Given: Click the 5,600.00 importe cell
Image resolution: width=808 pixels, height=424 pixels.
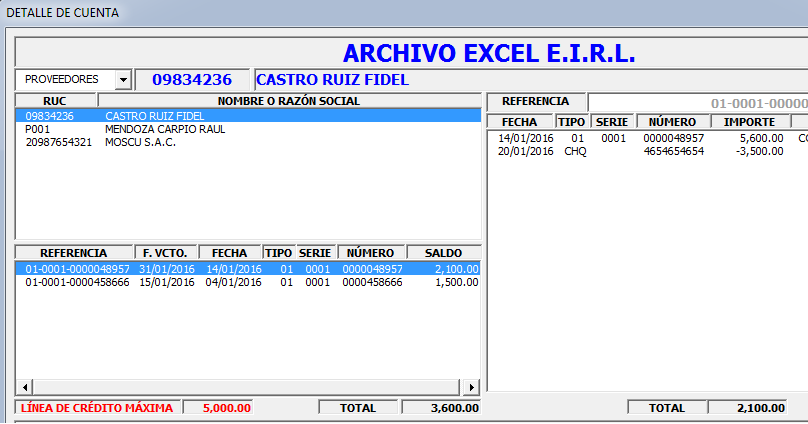Looking at the screenshot, I should point(762,138).
